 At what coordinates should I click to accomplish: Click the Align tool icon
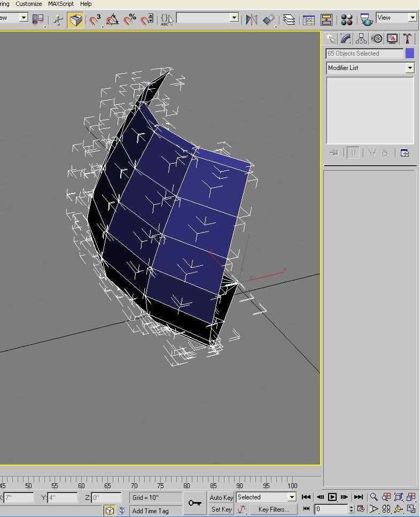click(x=269, y=20)
